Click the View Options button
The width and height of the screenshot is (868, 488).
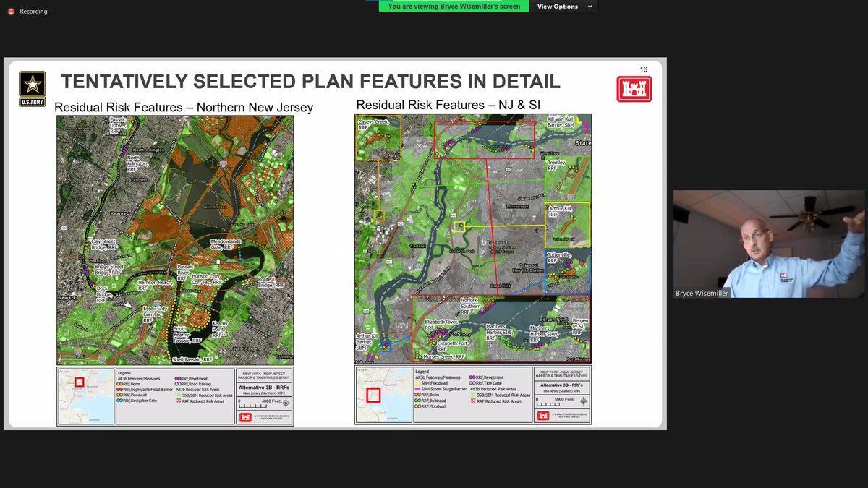(x=557, y=6)
